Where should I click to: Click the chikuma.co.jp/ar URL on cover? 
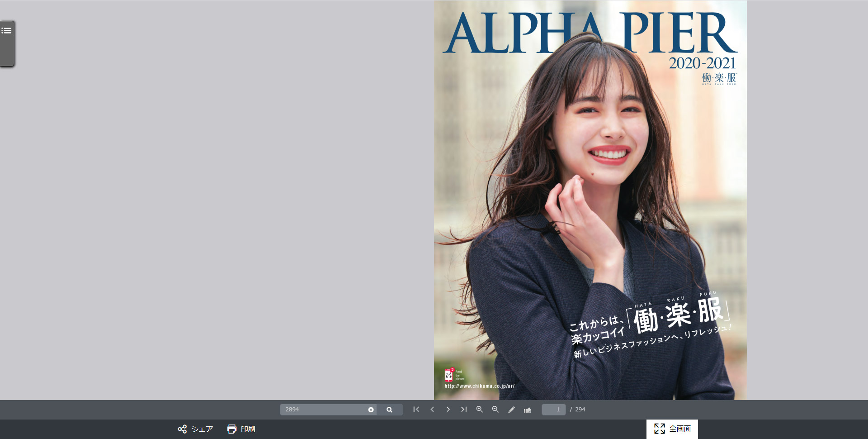[480, 386]
